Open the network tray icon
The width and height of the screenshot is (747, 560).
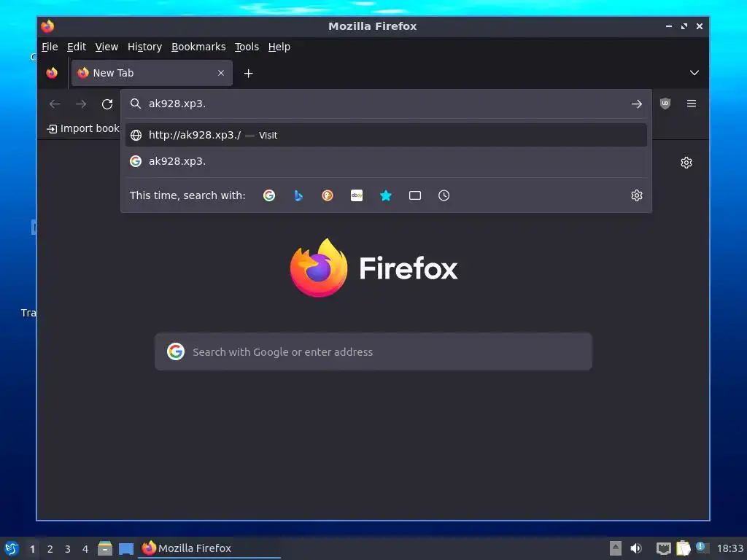coord(664,548)
